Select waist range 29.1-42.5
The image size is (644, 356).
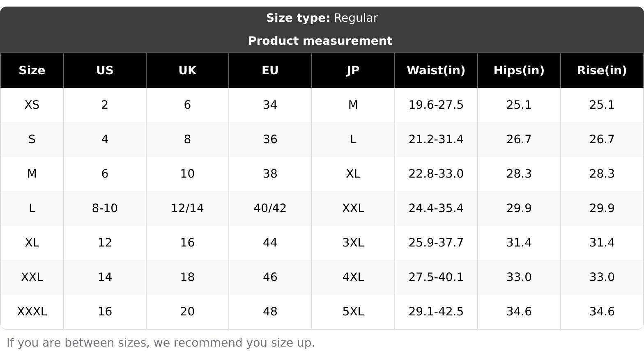tap(436, 312)
